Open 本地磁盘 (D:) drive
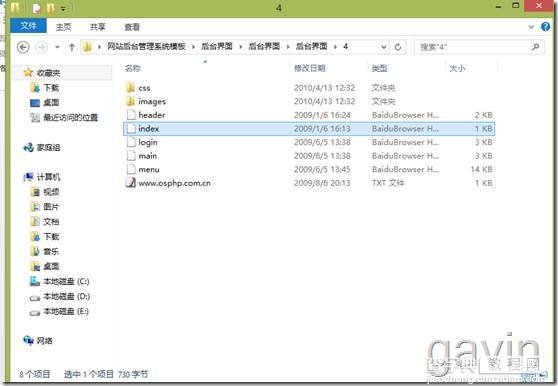 click(x=66, y=296)
